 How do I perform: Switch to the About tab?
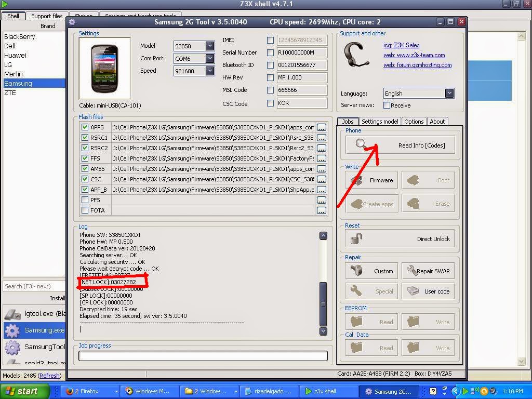pos(437,122)
